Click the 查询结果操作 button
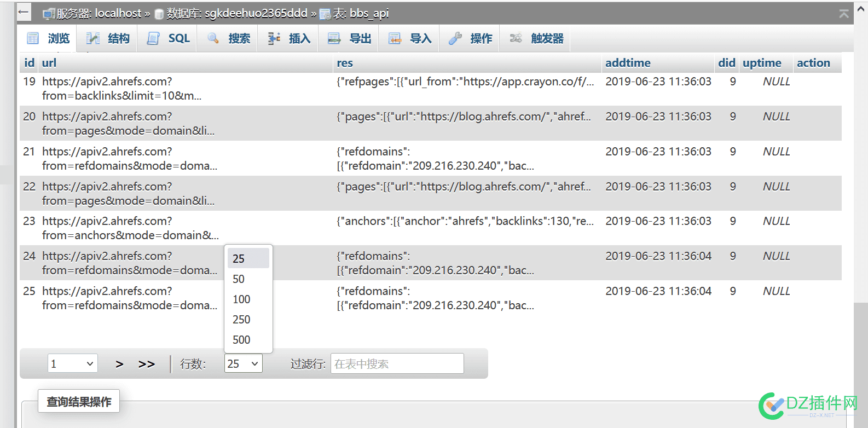The width and height of the screenshot is (868, 428). pyautogui.click(x=79, y=401)
